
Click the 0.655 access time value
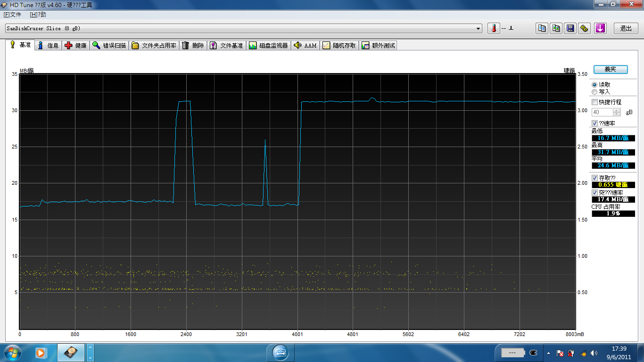[613, 185]
